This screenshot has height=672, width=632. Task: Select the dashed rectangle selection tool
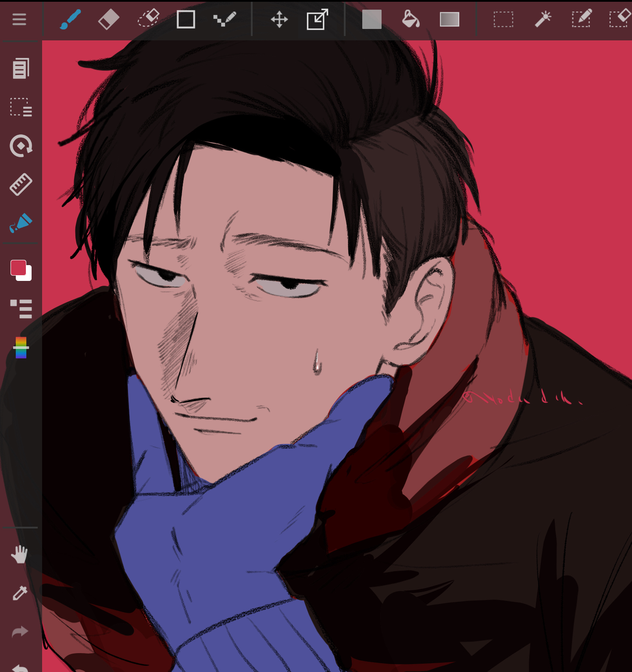click(503, 19)
